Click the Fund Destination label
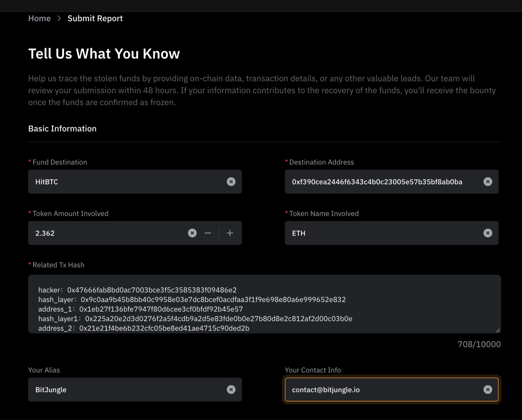The width and height of the screenshot is (522, 420). (60, 162)
